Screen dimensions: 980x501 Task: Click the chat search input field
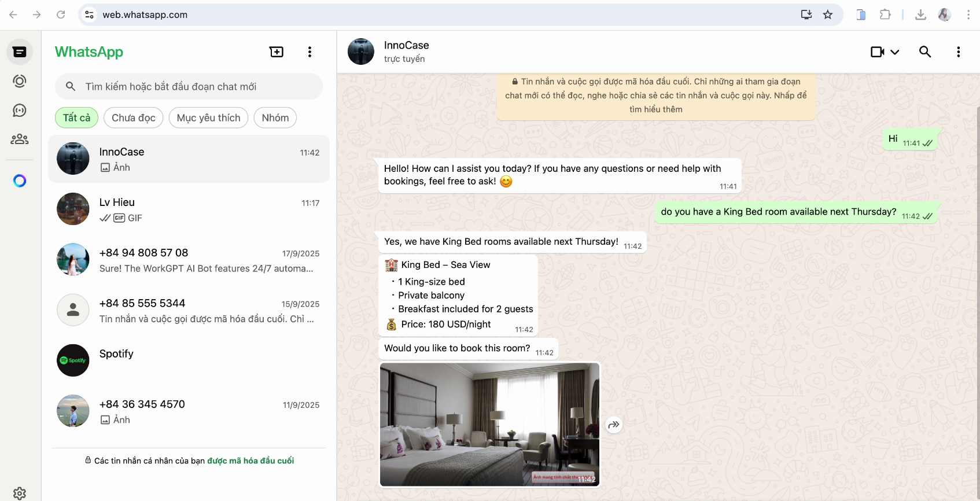click(x=197, y=87)
